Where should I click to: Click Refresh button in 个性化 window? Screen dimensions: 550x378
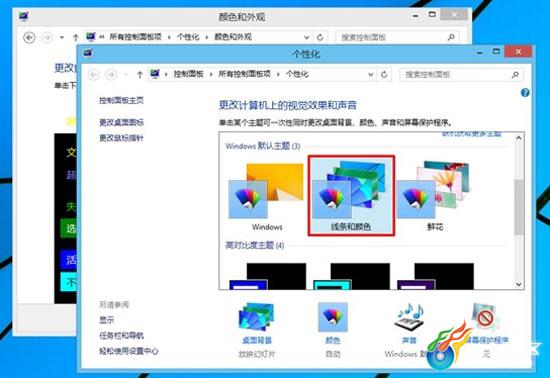[x=384, y=74]
